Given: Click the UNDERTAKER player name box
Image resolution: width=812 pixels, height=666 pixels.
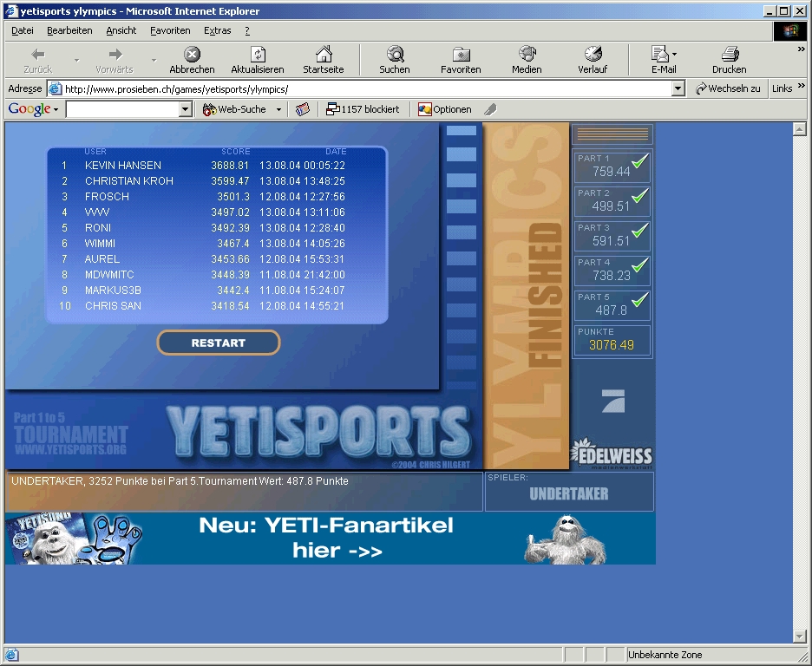Looking at the screenshot, I should coord(569,491).
